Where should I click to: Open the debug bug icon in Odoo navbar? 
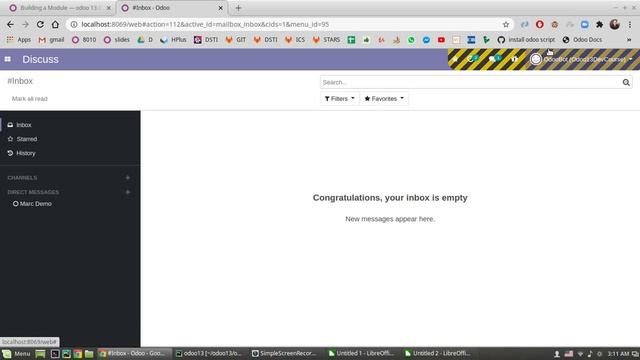point(455,59)
